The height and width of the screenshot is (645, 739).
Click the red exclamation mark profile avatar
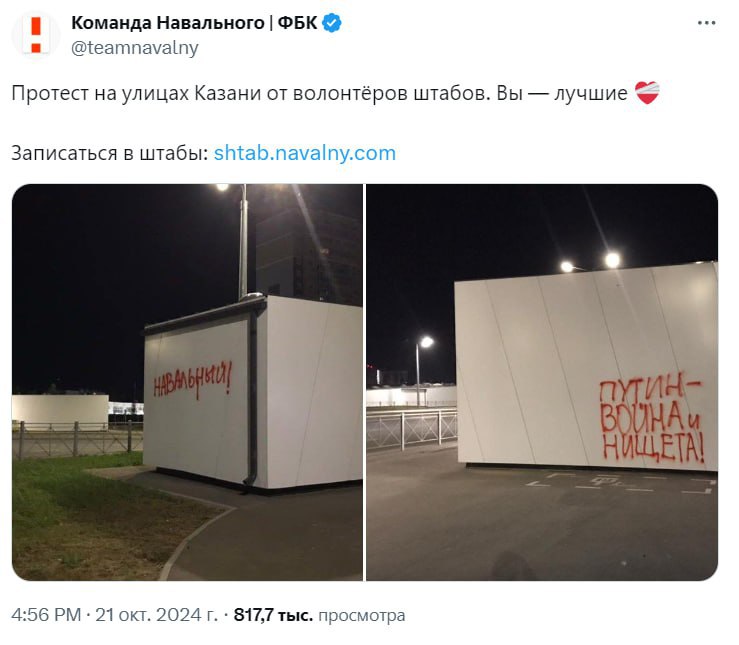tap(36, 34)
